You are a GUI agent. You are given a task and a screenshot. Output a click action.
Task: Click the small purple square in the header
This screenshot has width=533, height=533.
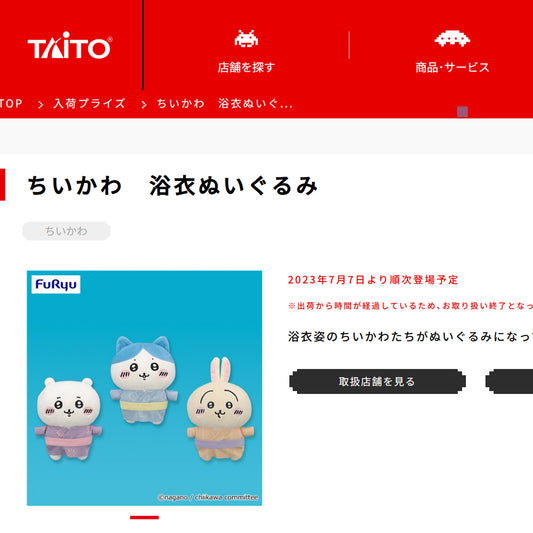click(x=462, y=111)
